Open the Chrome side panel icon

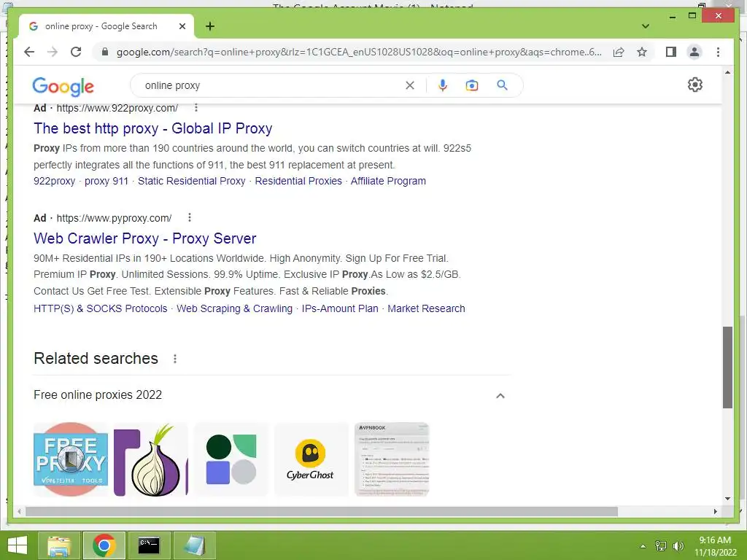point(671,52)
